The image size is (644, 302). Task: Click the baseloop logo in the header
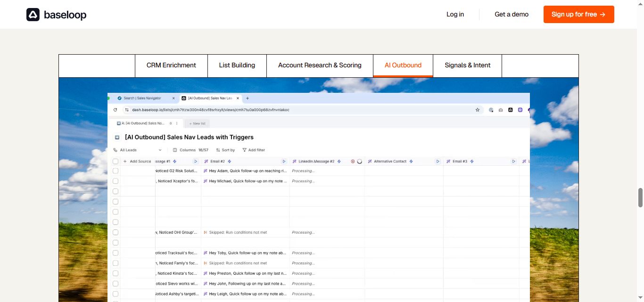pos(56,15)
